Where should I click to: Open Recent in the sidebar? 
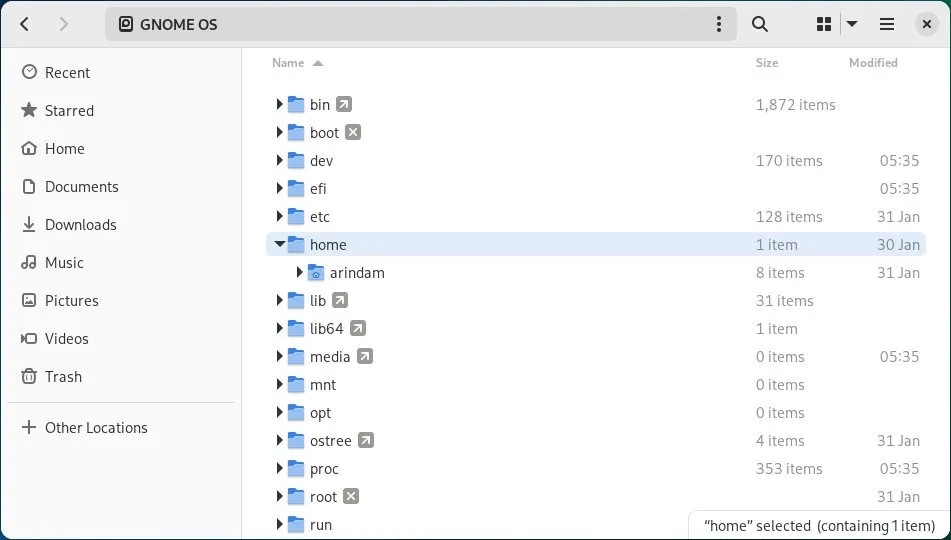(x=67, y=73)
